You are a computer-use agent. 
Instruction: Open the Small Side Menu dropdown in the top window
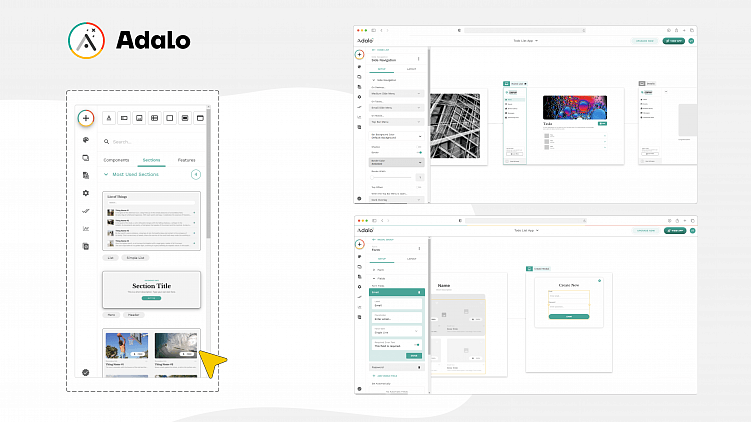coord(396,108)
